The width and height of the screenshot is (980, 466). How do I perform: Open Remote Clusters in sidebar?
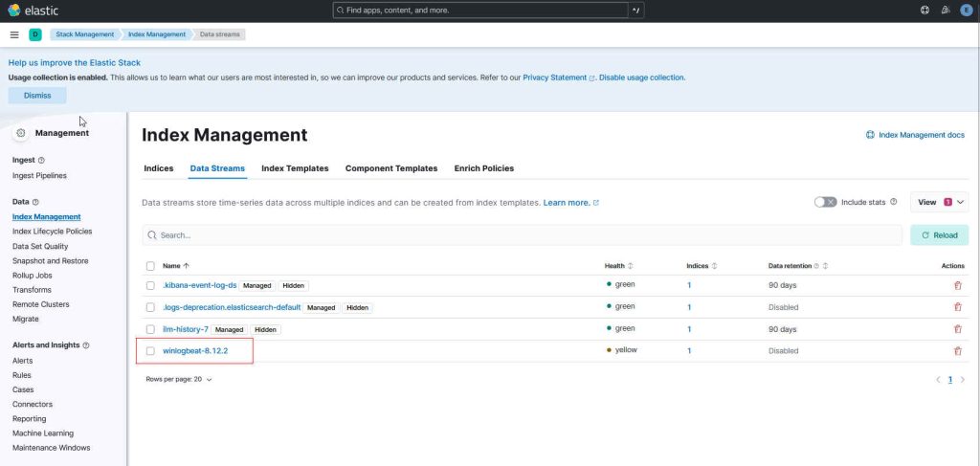(41, 304)
